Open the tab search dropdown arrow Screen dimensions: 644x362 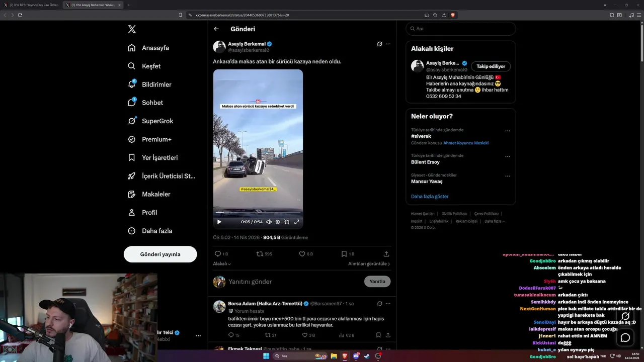(605, 5)
